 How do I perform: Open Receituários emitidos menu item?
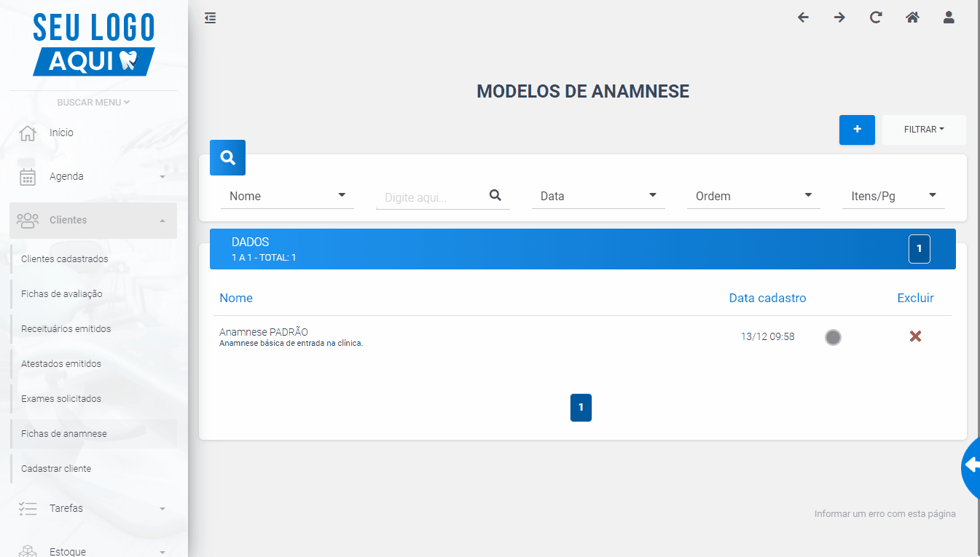pyautogui.click(x=93, y=329)
